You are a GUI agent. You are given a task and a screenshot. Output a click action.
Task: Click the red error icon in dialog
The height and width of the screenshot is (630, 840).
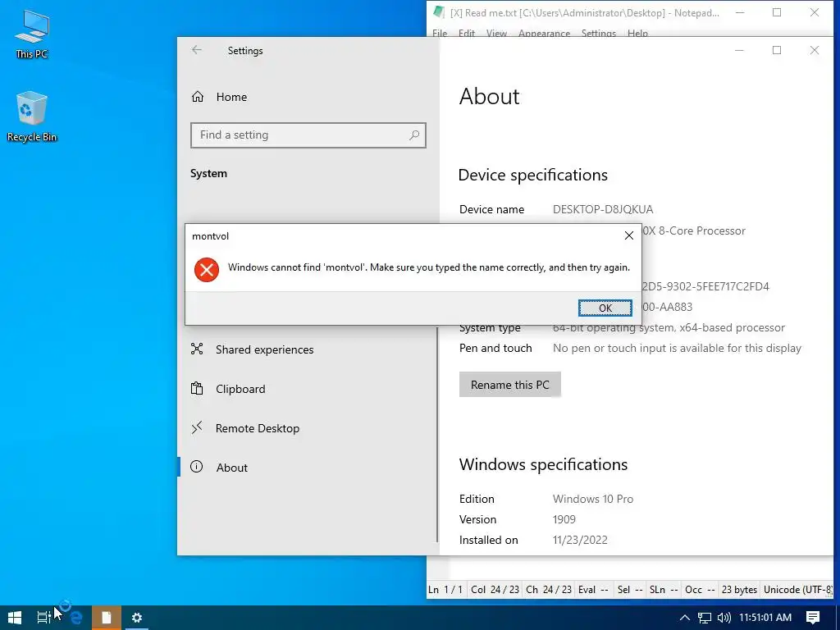pyautogui.click(x=207, y=269)
